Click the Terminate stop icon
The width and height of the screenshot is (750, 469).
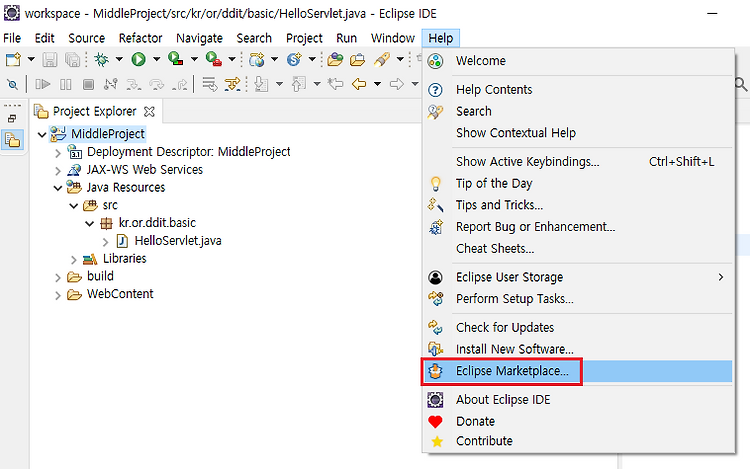[x=88, y=85]
